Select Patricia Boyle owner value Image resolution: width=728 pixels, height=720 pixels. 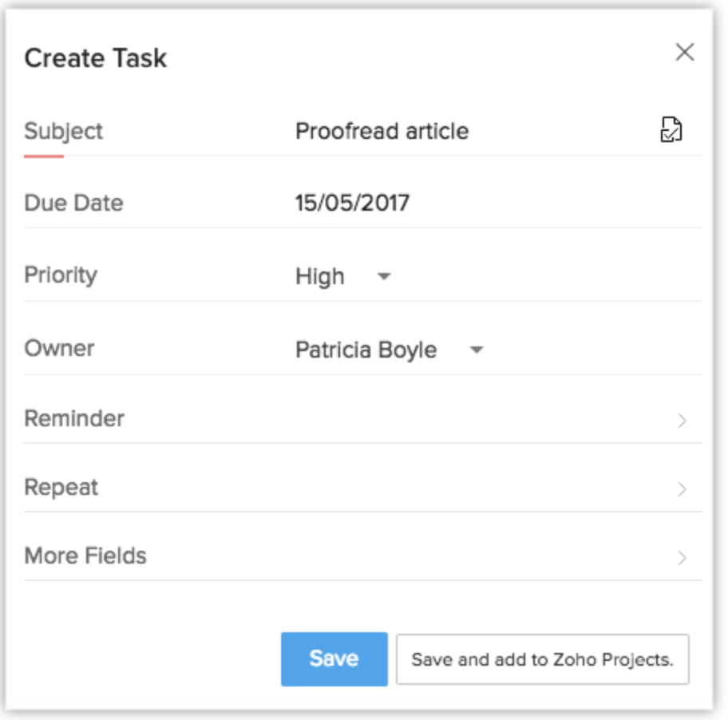click(366, 350)
